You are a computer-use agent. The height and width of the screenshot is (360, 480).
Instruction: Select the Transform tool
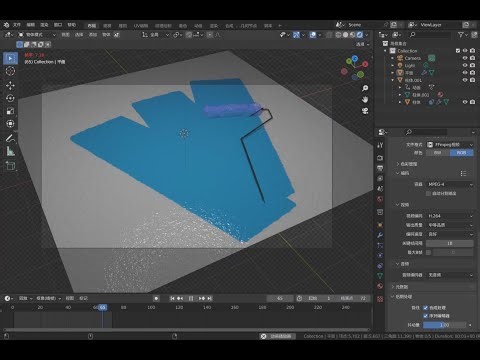click(x=10, y=124)
